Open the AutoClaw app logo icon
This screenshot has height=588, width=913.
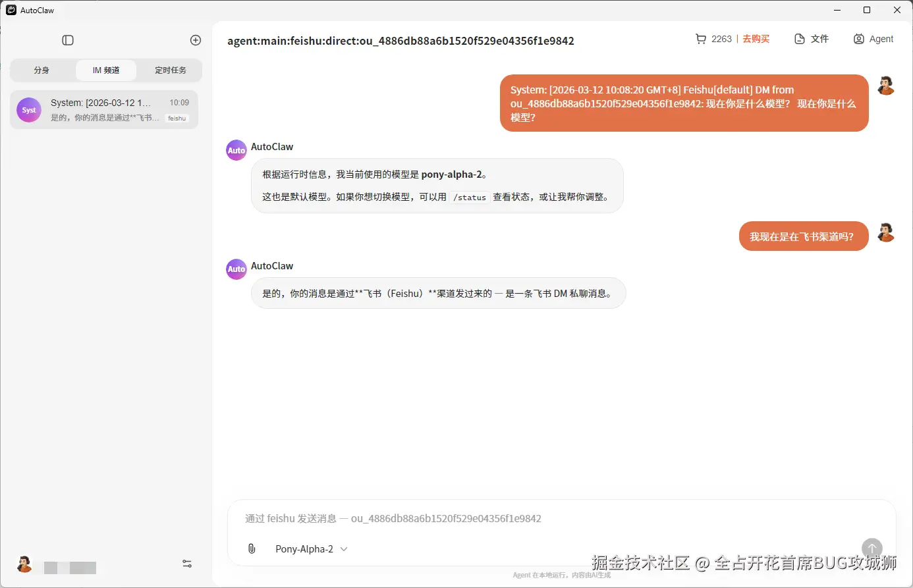(13, 10)
